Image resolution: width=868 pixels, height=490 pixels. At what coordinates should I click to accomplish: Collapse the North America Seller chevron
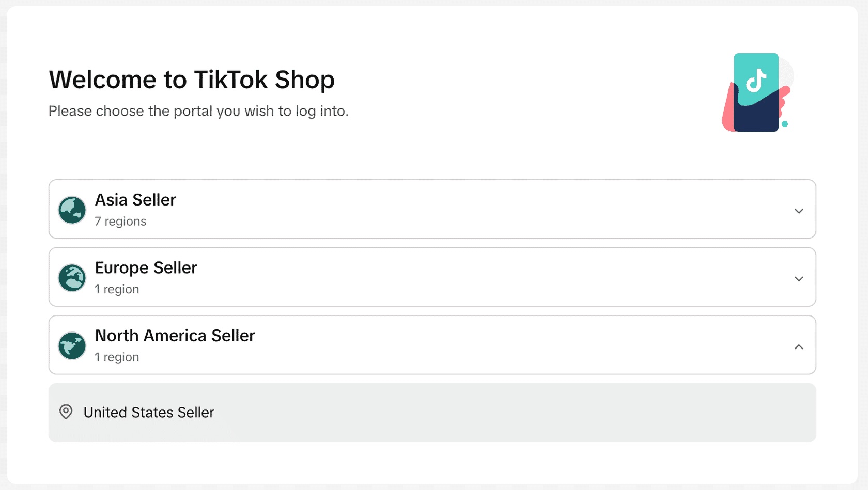(x=799, y=347)
